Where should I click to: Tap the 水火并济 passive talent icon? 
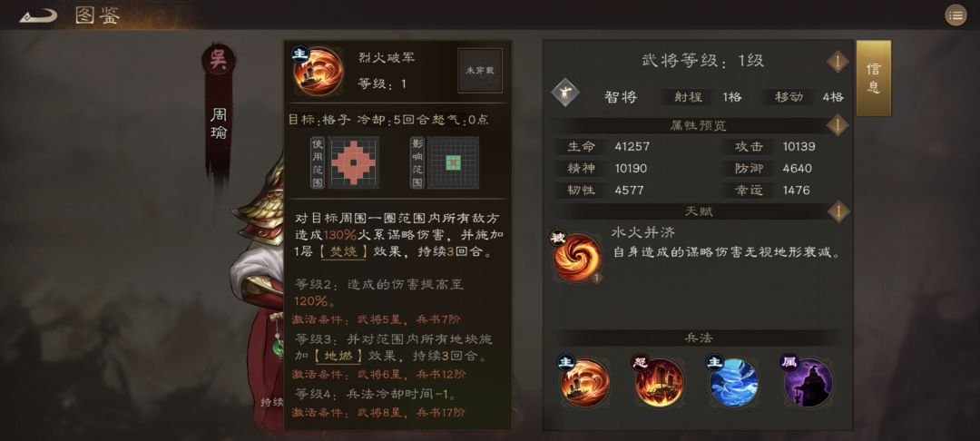click(x=576, y=258)
